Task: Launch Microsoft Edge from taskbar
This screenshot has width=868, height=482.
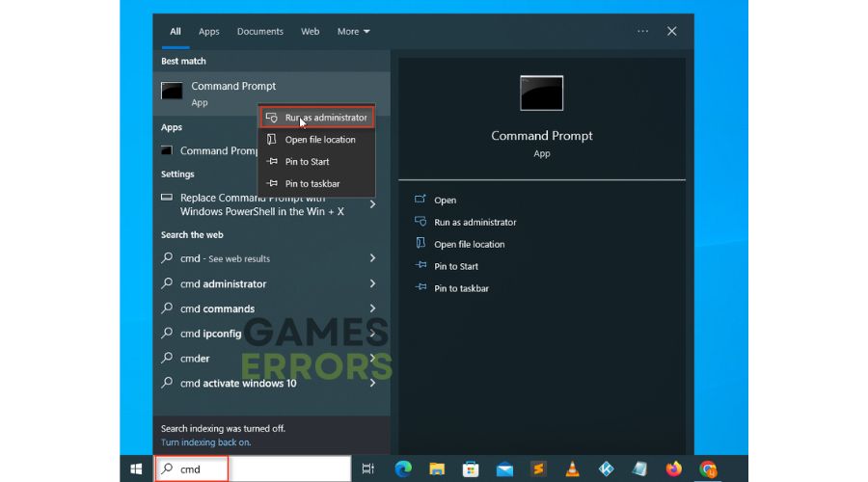Action: click(x=403, y=469)
